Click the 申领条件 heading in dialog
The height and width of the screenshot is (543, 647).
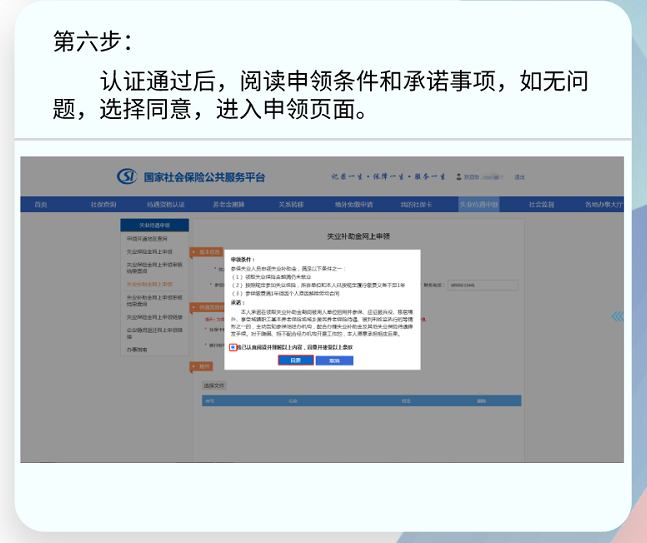(x=243, y=260)
